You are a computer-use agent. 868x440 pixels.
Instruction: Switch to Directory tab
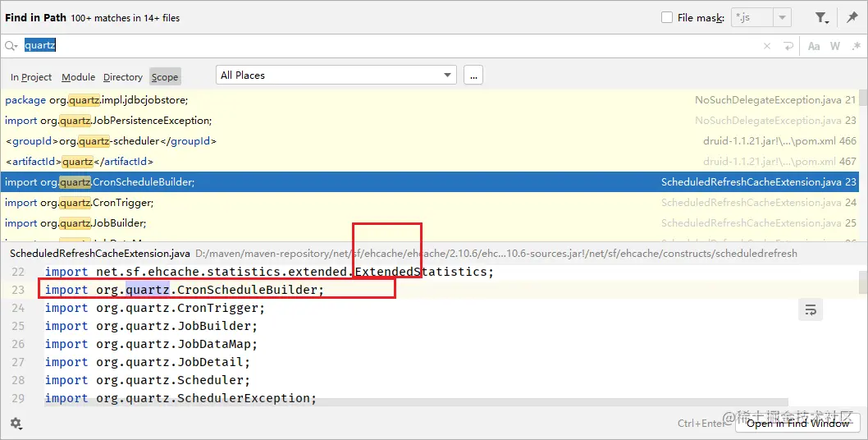point(123,77)
